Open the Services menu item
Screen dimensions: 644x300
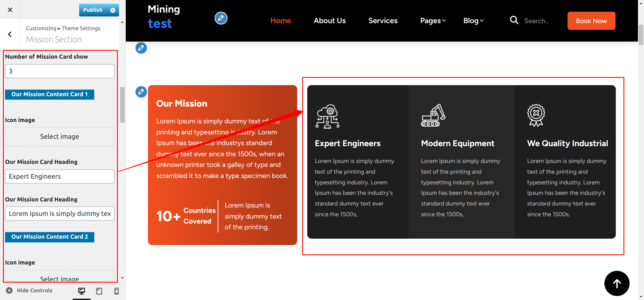point(383,21)
